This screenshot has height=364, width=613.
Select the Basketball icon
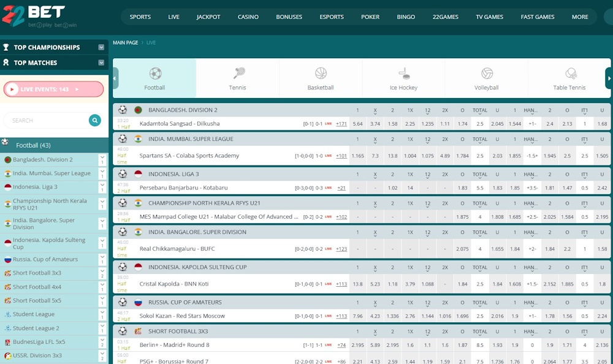click(x=321, y=73)
